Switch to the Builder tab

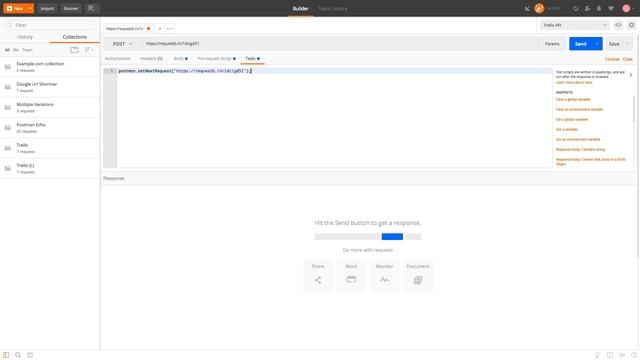click(x=300, y=9)
